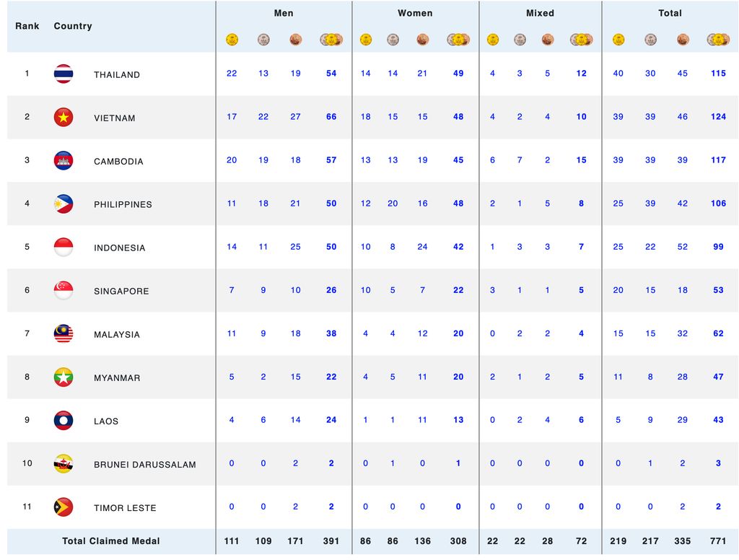Open the THAILAND country name
739x560 pixels.
coord(117,74)
